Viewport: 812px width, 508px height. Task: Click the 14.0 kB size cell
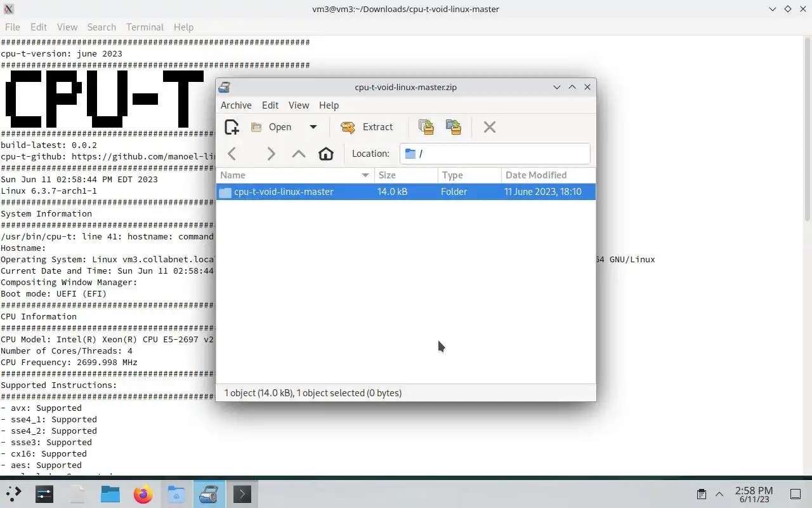[393, 192]
